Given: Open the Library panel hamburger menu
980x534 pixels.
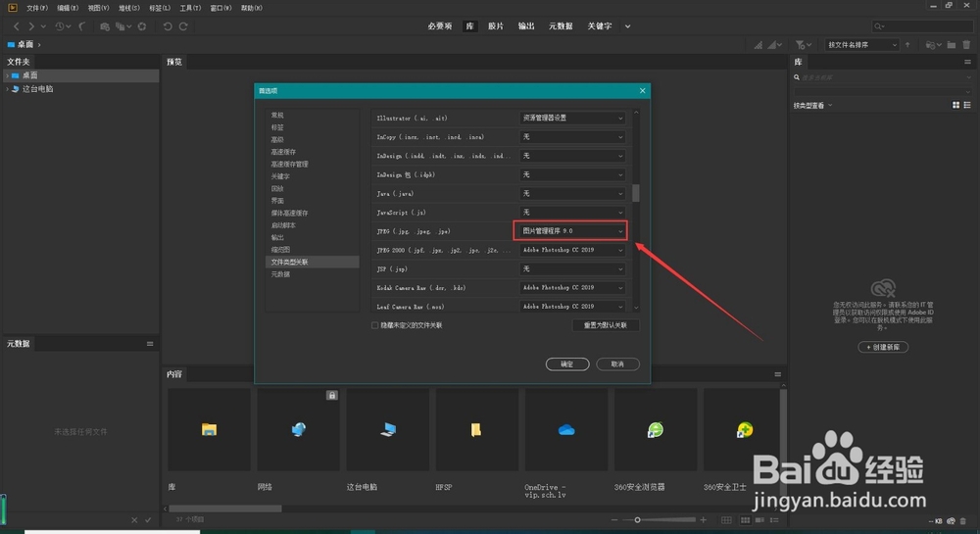Looking at the screenshot, I should pos(967,62).
